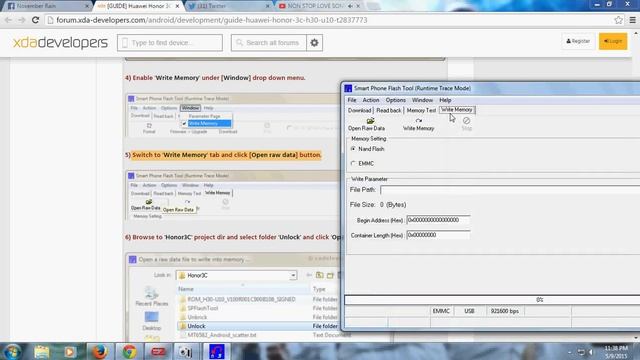Click step 6 Browse to Honor3C text
Screen dimensions: 640x360
click(233, 237)
